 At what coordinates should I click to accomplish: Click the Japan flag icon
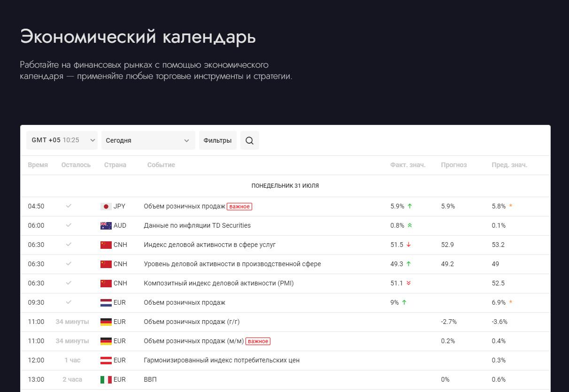click(x=106, y=207)
